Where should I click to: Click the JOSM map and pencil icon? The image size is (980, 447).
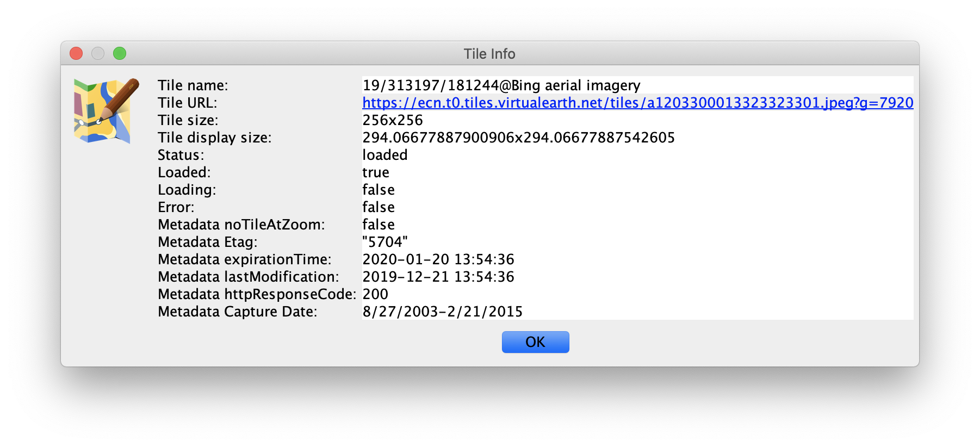[x=107, y=110]
